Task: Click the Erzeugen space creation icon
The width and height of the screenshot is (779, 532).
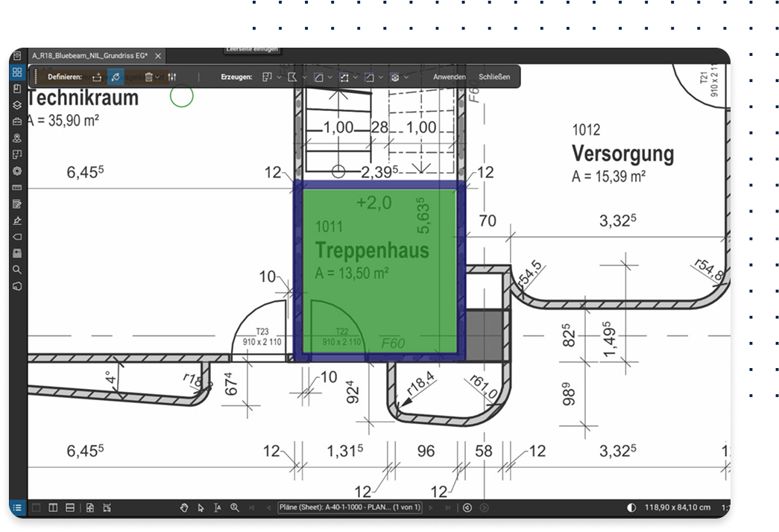Action: (267, 77)
